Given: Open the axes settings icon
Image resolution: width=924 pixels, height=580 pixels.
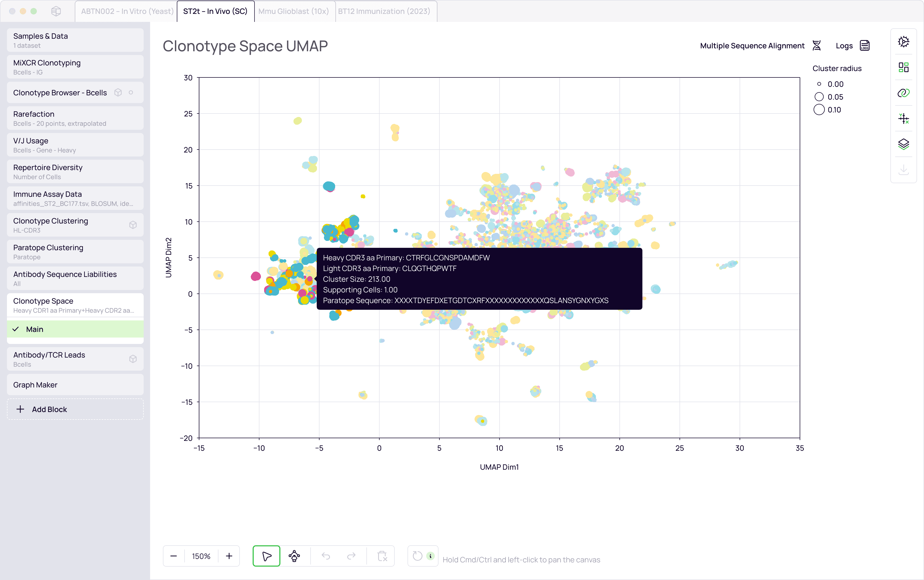Looking at the screenshot, I should 903,119.
